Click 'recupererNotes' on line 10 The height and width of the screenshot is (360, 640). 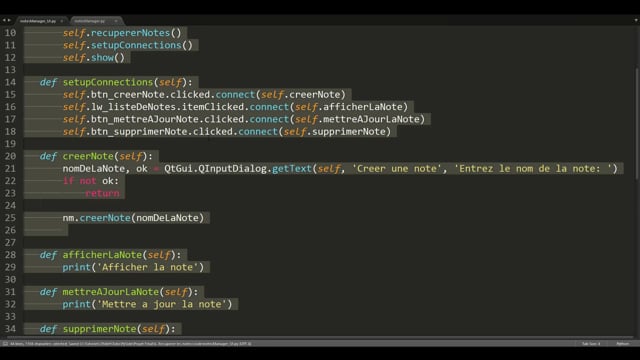click(x=130, y=33)
